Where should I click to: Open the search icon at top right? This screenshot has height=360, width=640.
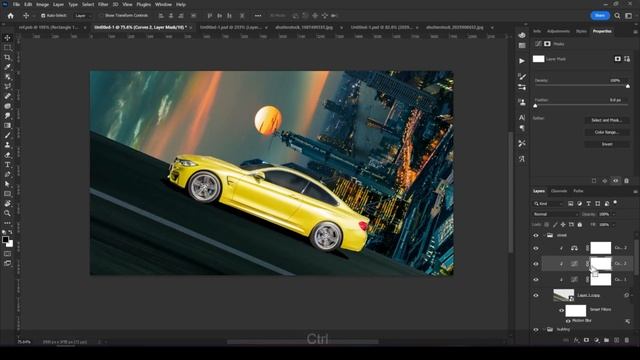[617, 16]
